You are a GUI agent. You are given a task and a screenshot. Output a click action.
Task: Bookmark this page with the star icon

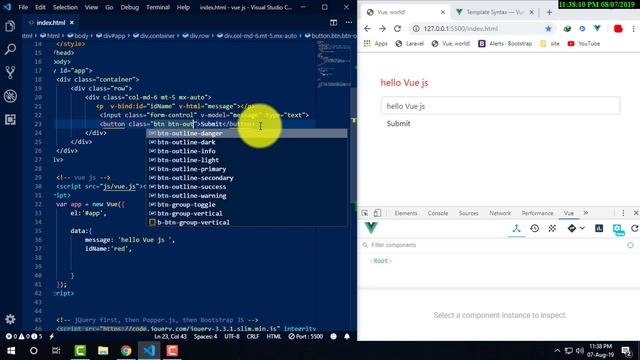548,29
